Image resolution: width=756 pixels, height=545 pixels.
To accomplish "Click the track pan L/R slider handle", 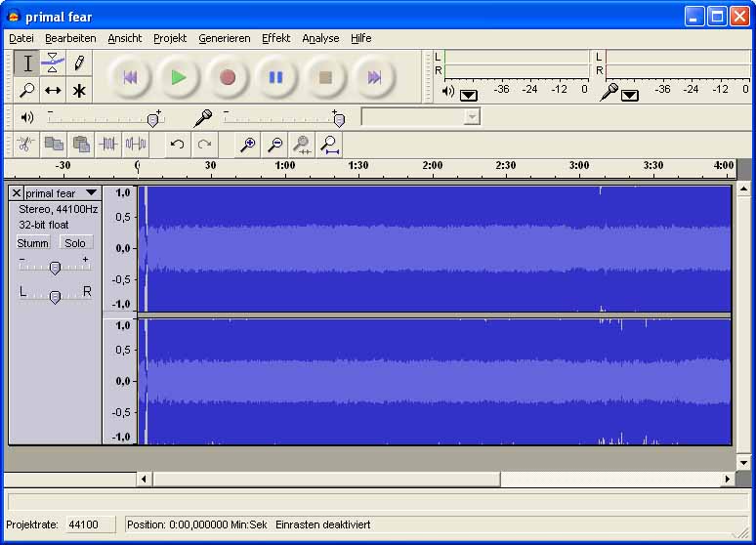I will coord(55,297).
